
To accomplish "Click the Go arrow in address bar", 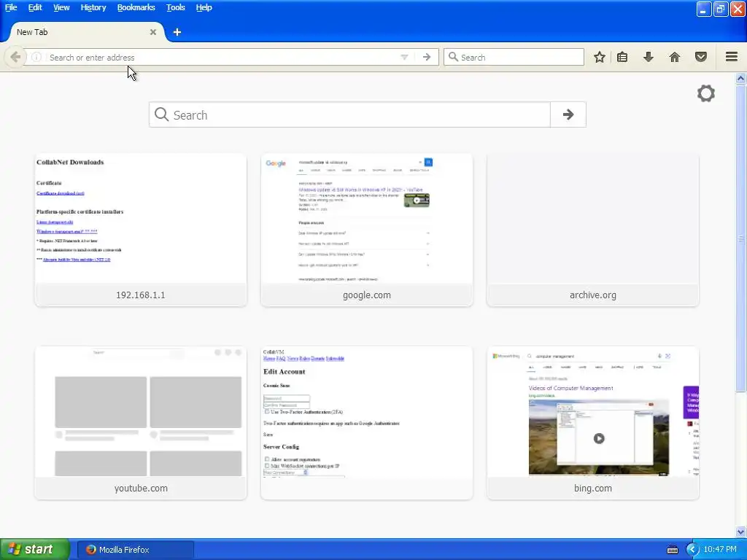I will (426, 57).
